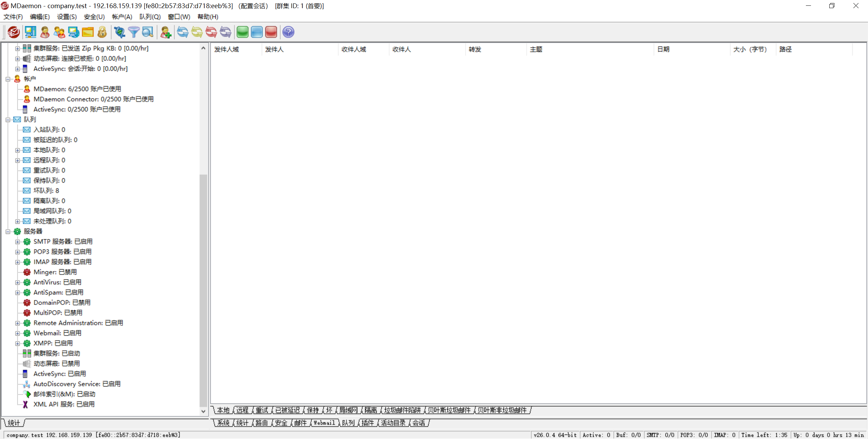Click the blue circular arrows queue icon
The image size is (868, 439).
pyautogui.click(x=183, y=32)
